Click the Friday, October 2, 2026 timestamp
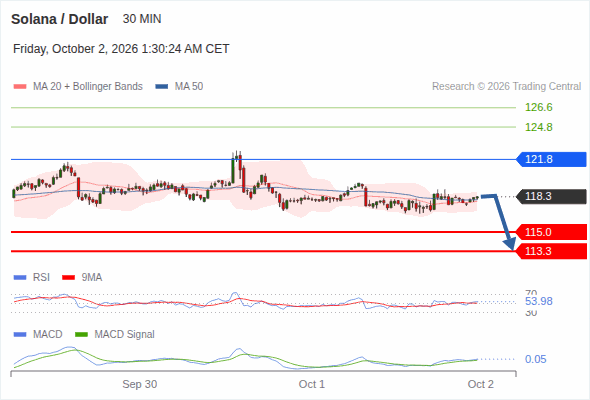 click(121, 49)
